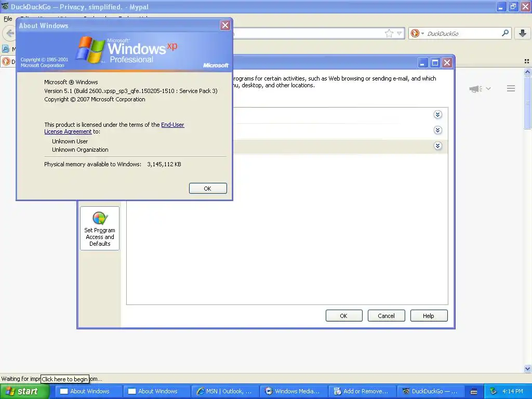Minimize the Add or Remove Programs window
Image resolution: width=532 pixels, height=399 pixels.
click(422, 63)
